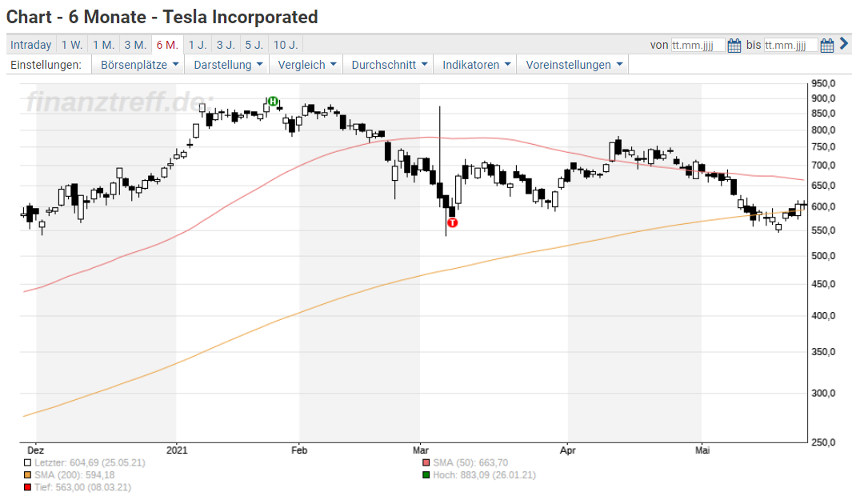Image resolution: width=852 pixels, height=504 pixels.
Task: Switch to the 1 M. timeframe
Action: click(103, 45)
